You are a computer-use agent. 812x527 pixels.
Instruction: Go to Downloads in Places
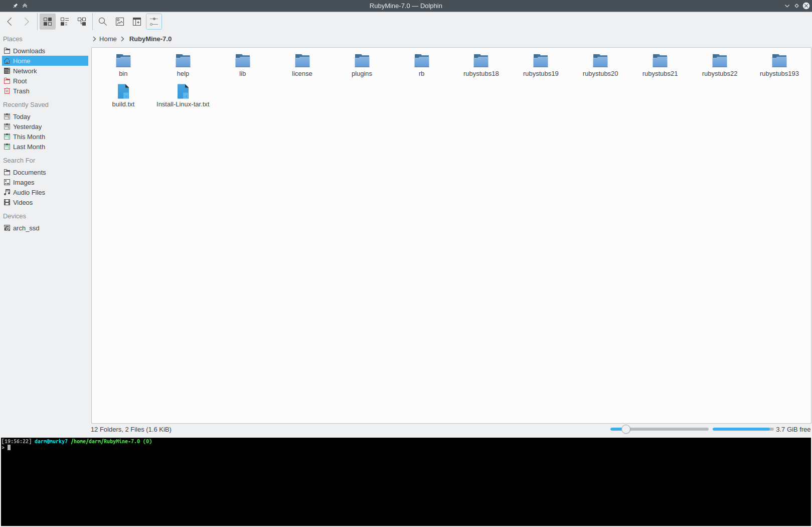(x=45, y=51)
